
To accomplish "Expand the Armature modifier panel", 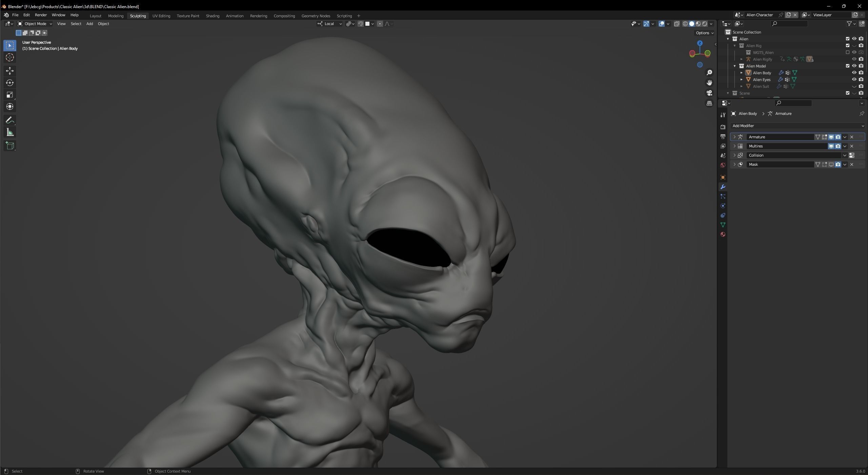I will (x=734, y=137).
